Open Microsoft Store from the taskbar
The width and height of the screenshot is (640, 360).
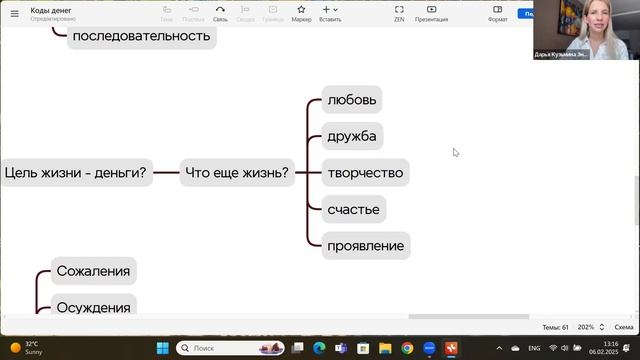(363, 348)
